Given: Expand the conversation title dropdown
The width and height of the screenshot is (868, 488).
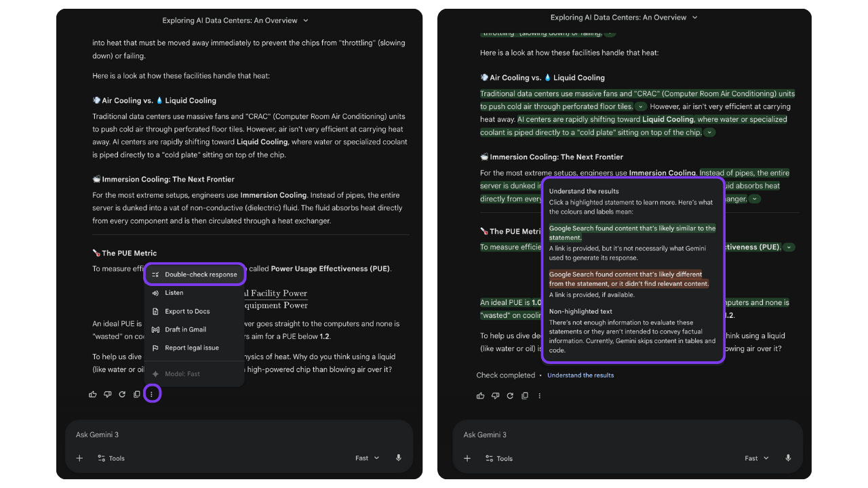Looking at the screenshot, I should [306, 20].
